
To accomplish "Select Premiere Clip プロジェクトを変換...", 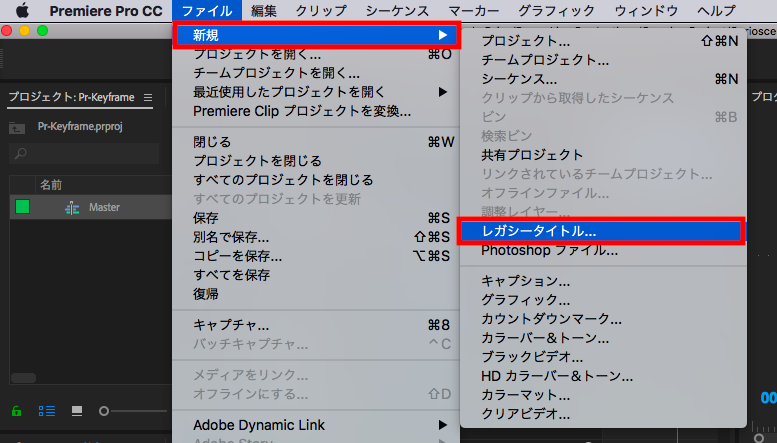I will pyautogui.click(x=316, y=111).
